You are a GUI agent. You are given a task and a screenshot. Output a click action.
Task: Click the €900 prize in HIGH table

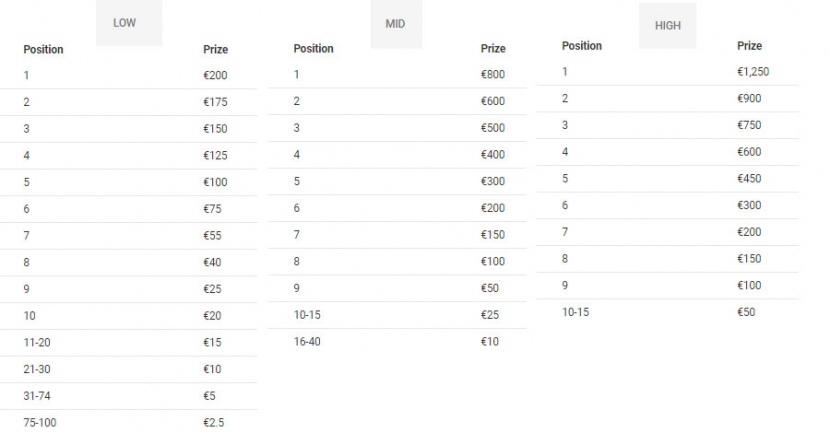tap(749, 98)
